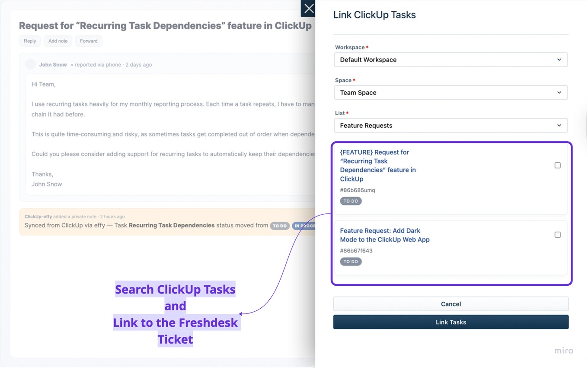Click the miro watermark

(x=563, y=351)
